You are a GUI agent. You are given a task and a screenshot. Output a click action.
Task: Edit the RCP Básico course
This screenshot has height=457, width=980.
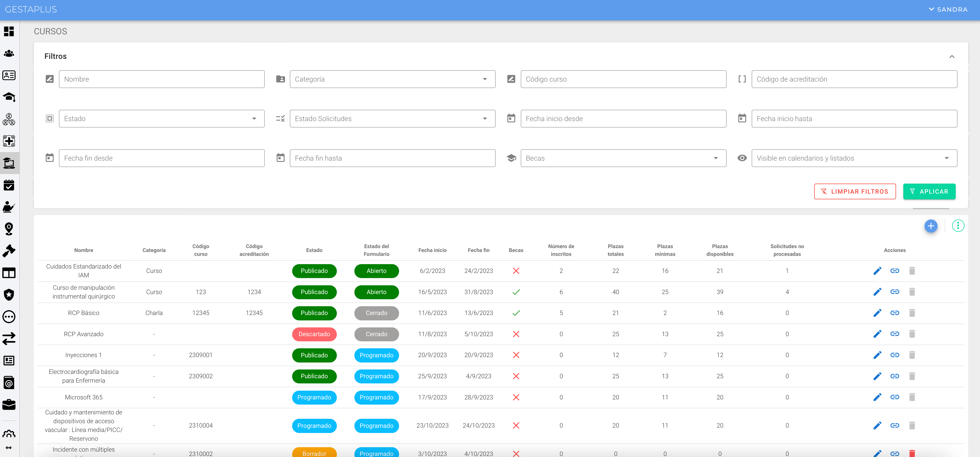(877, 313)
